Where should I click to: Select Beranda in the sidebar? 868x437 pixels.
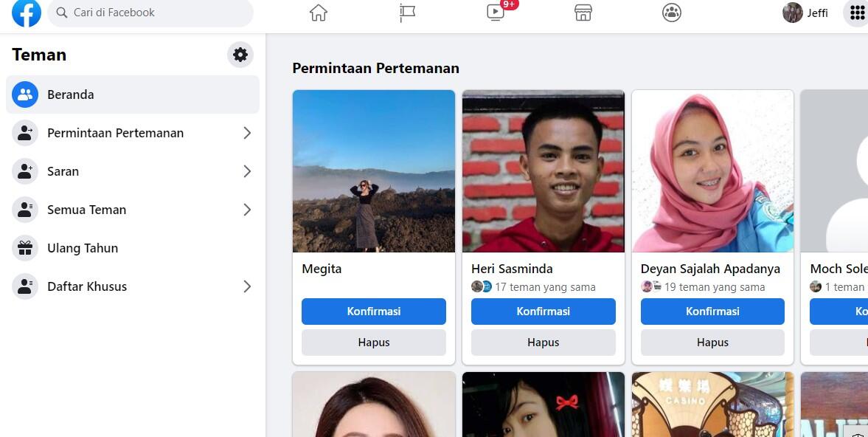[x=132, y=94]
